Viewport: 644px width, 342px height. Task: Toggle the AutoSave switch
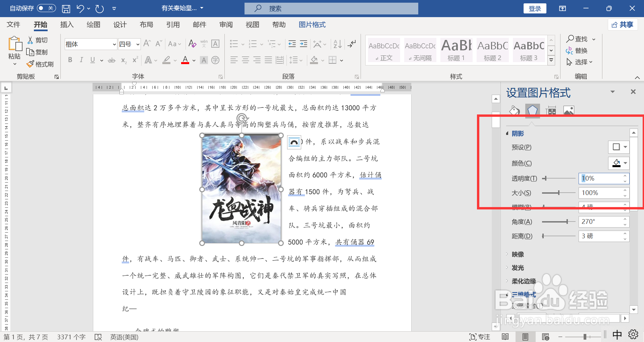tap(46, 8)
